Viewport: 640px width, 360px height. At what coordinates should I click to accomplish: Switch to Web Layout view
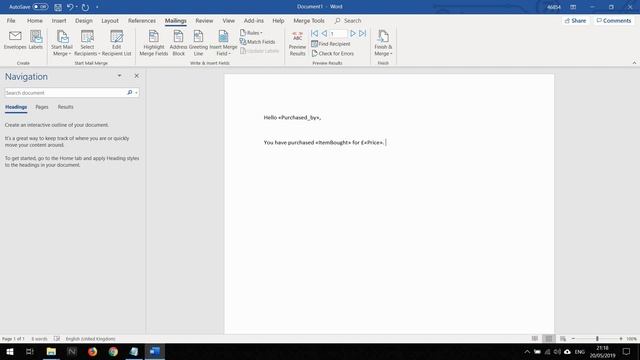pyautogui.click(x=563, y=339)
